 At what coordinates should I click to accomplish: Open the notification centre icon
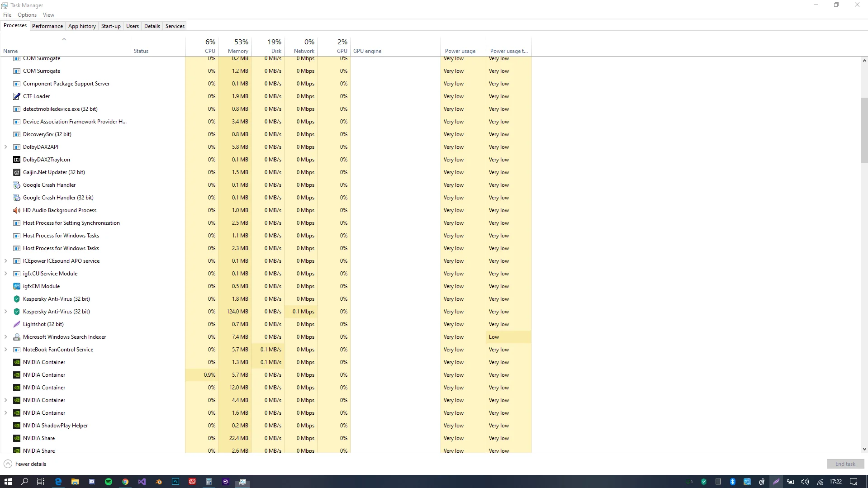click(x=854, y=482)
